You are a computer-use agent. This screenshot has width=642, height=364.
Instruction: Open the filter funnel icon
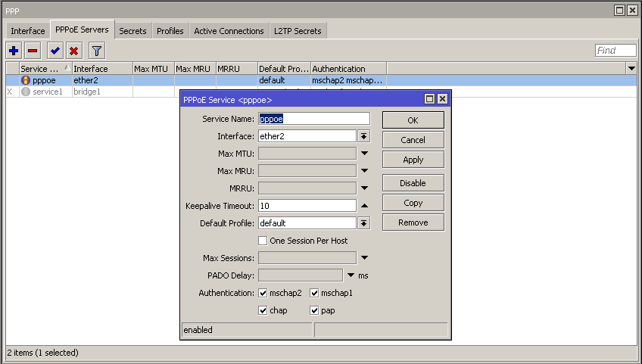97,51
